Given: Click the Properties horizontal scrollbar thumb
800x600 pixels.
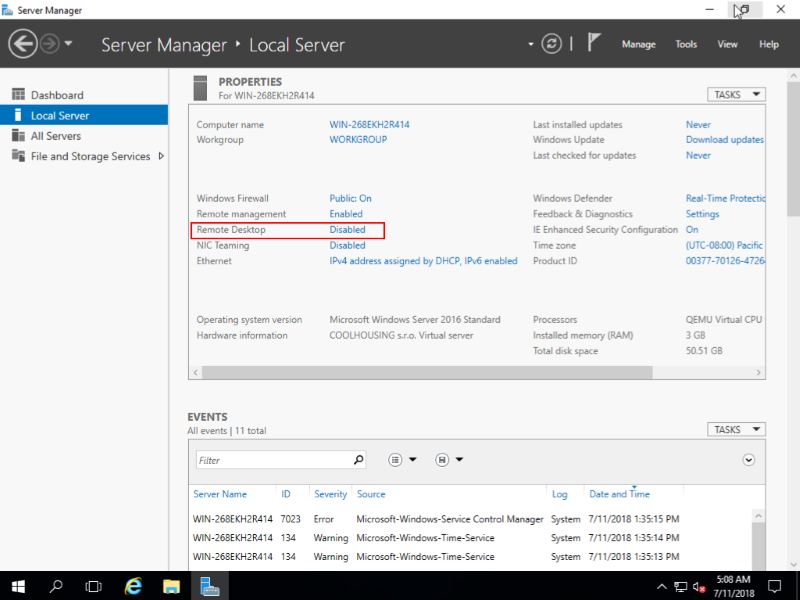Looking at the screenshot, I should [x=427, y=372].
